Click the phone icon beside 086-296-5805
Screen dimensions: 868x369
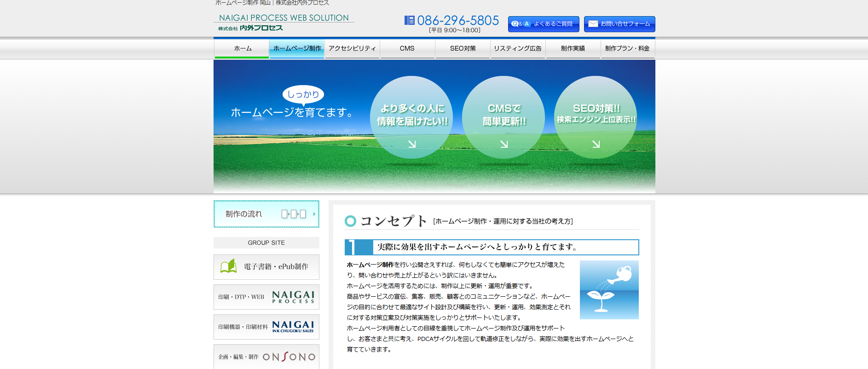[409, 20]
